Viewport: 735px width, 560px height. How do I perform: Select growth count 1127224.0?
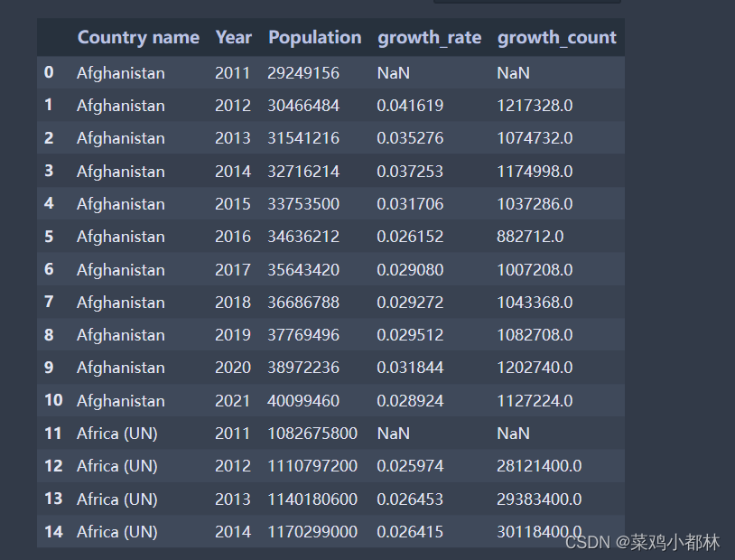pos(535,401)
